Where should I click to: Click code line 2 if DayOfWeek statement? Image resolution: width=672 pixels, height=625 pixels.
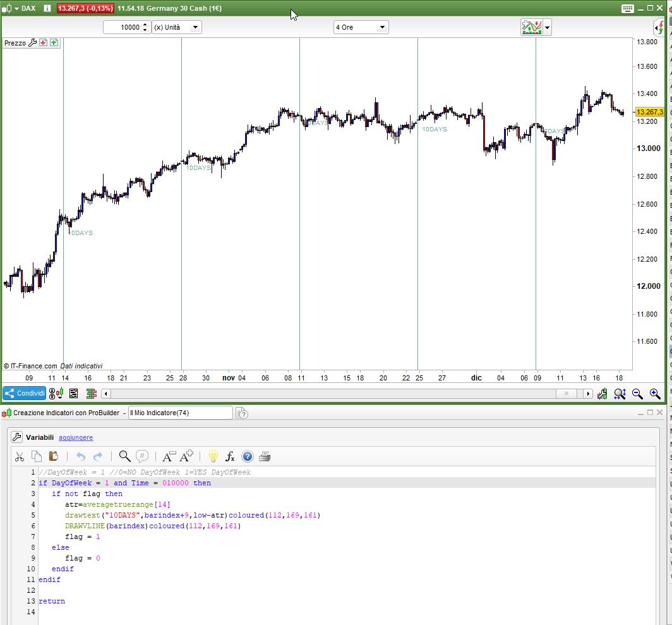[x=124, y=483]
